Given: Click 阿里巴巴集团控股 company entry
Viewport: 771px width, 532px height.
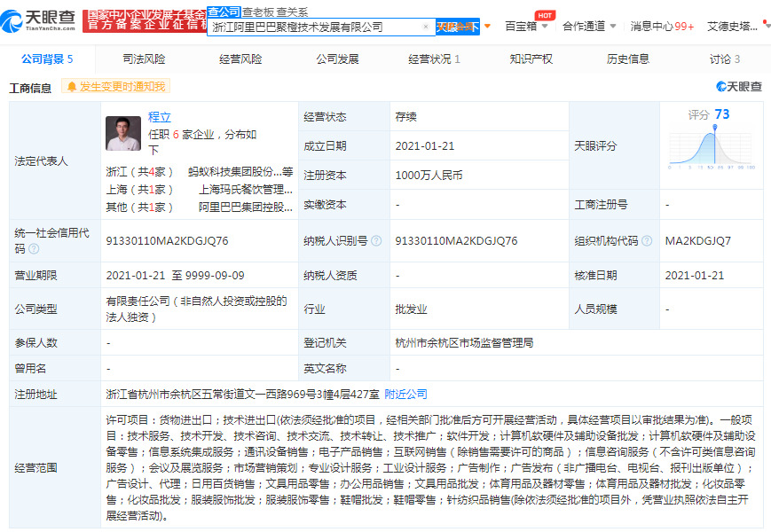Looking at the screenshot, I should (246, 207).
